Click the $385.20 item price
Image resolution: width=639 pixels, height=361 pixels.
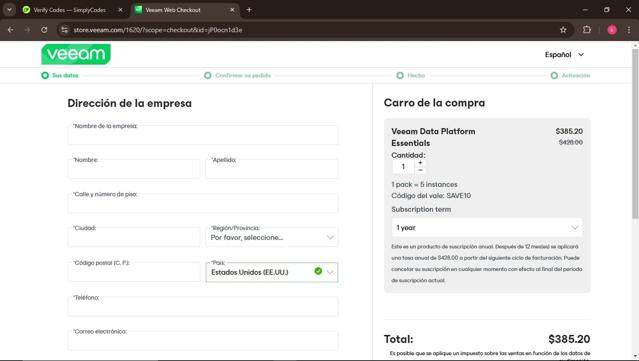569,131
